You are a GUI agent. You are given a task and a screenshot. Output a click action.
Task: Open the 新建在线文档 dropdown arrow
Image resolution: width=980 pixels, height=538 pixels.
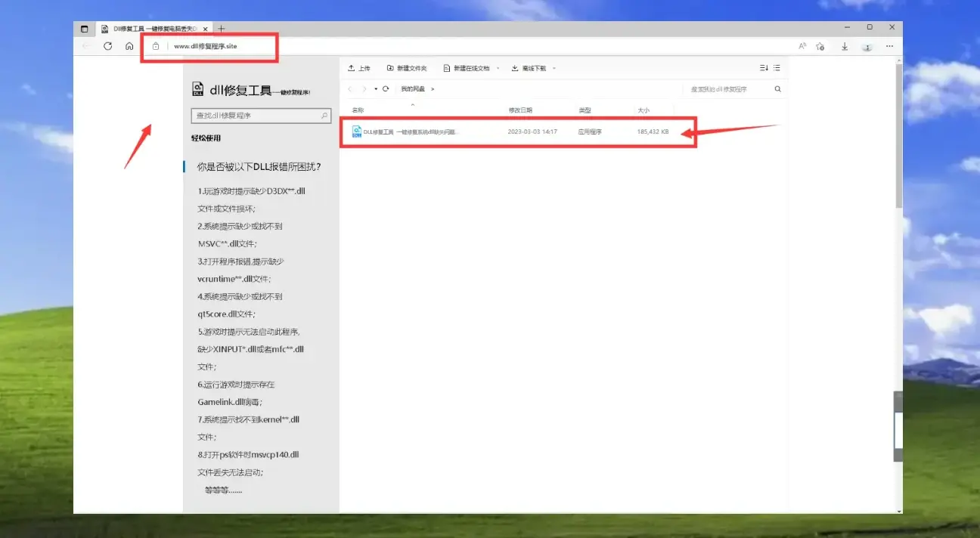point(498,68)
